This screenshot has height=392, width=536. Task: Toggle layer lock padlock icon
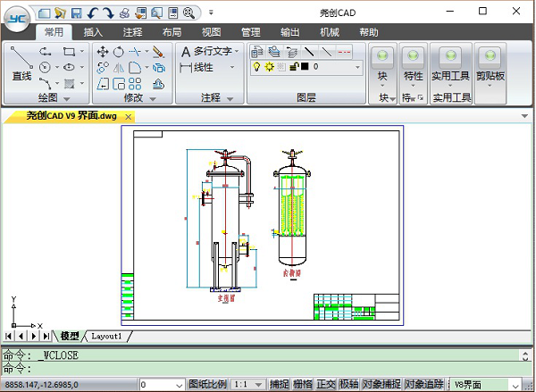[294, 67]
